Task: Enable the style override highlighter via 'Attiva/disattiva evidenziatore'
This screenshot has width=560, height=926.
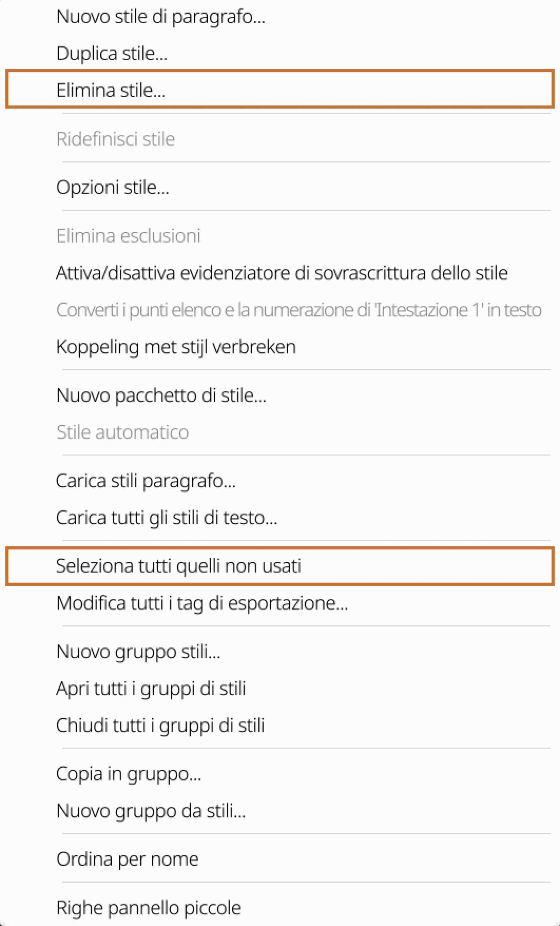Action: 282,273
